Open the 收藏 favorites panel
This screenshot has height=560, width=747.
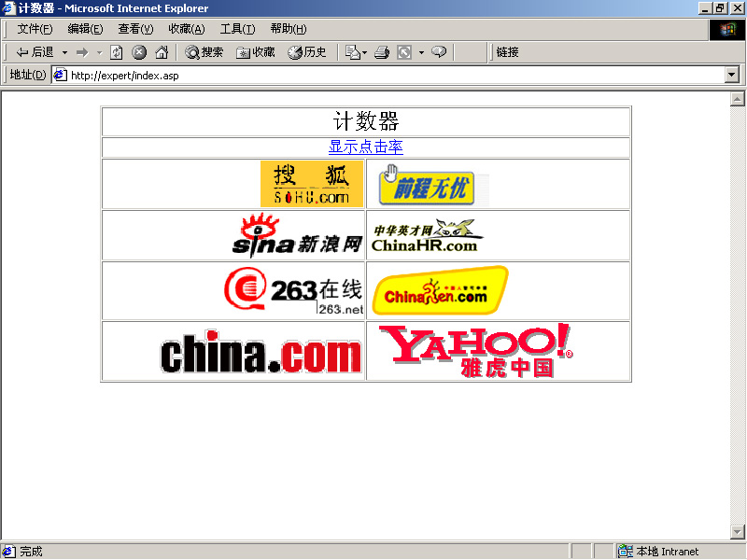point(256,52)
